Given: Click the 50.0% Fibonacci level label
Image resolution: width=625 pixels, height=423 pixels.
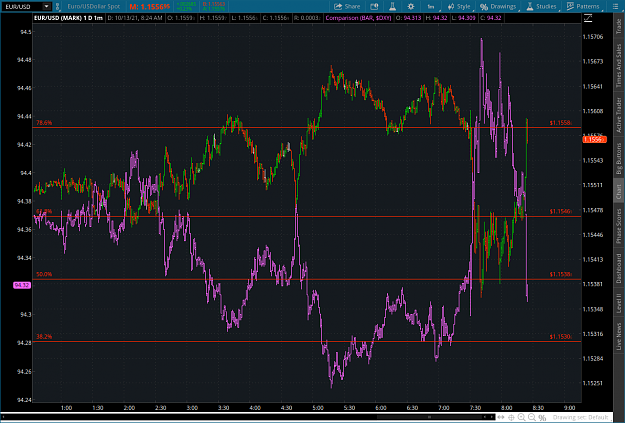Looking at the screenshot, I should coord(44,274).
